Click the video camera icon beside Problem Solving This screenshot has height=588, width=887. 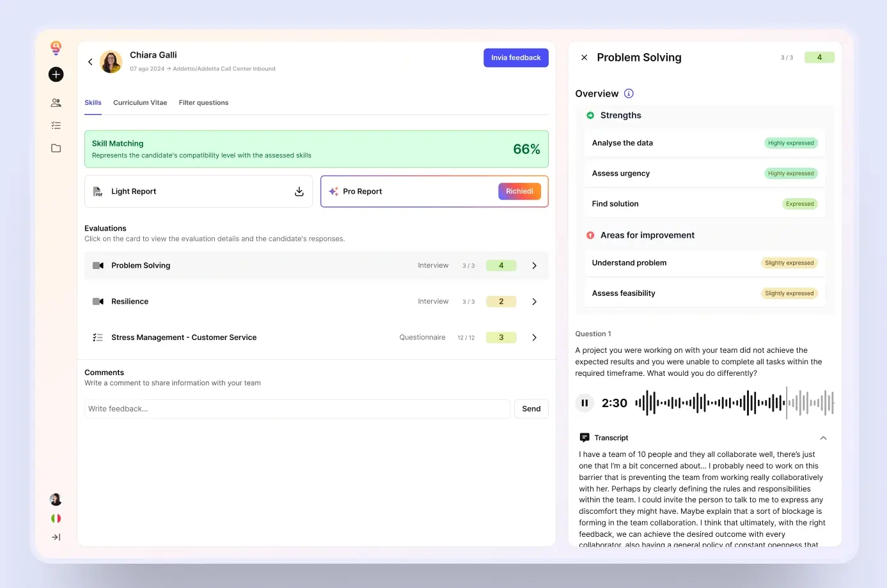(98, 265)
